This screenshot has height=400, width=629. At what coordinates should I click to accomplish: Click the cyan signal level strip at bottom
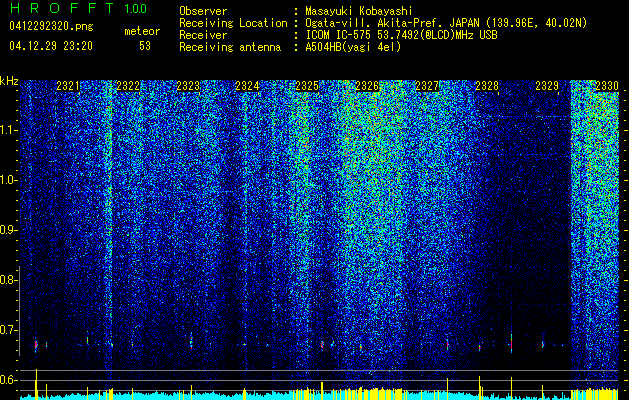319,396
